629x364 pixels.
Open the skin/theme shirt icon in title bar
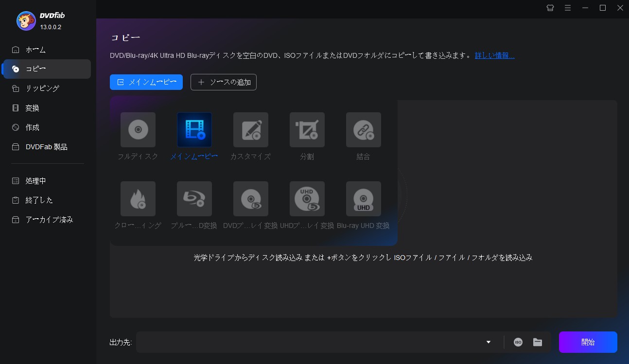pos(550,8)
